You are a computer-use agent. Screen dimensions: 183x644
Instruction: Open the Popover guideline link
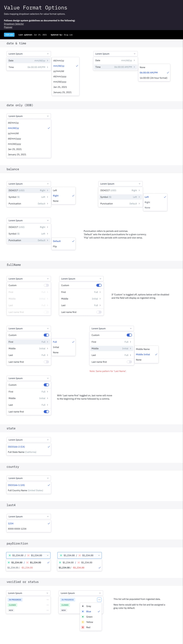8,27
